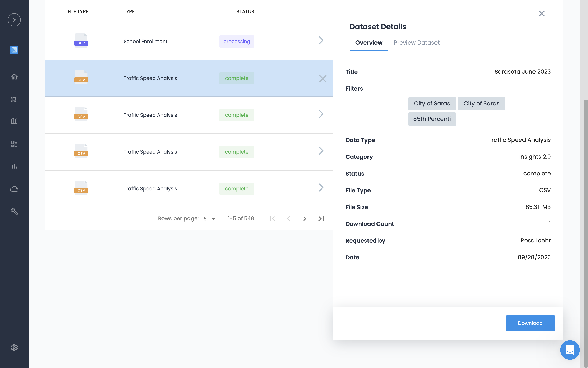Click the Sarasota June 2023 title value
Image resolution: width=588 pixels, height=368 pixels.
(x=522, y=72)
